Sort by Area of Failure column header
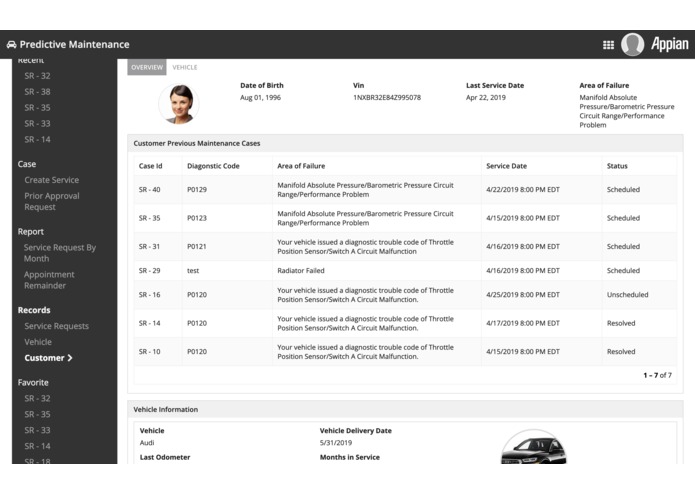Screen dimensions: 695x494 pyautogui.click(x=301, y=166)
